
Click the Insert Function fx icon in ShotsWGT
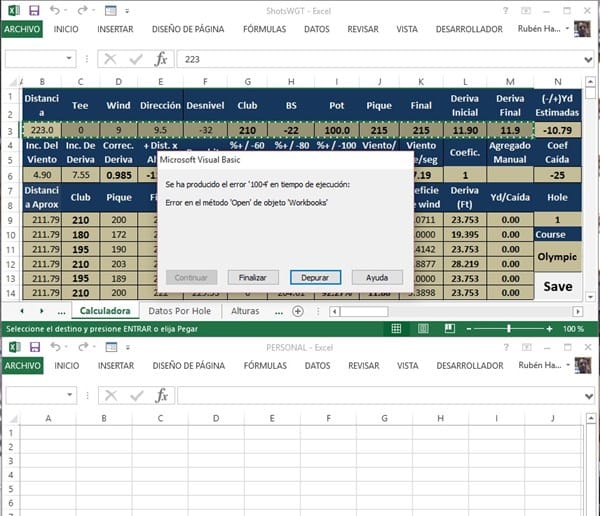click(160, 59)
